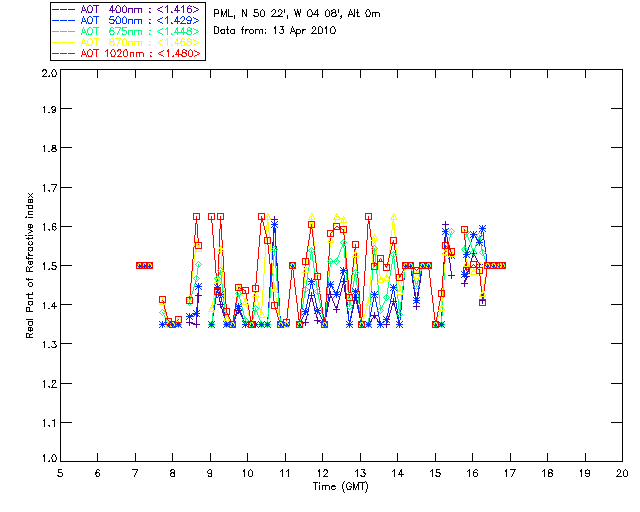Image resolution: width=640 pixels, height=512 pixels.
Task: Click the x-axis hour label 17
Action: [x=510, y=473]
